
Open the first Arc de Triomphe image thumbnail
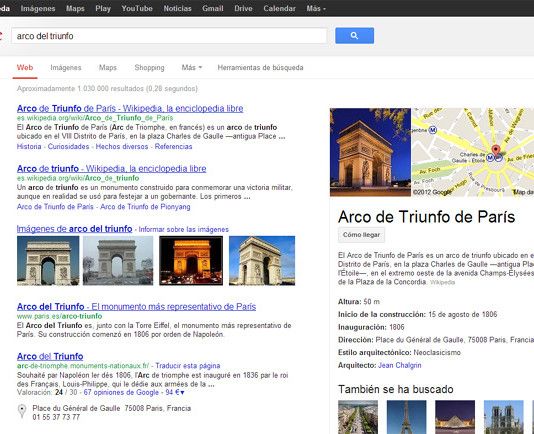pyautogui.click(x=48, y=261)
